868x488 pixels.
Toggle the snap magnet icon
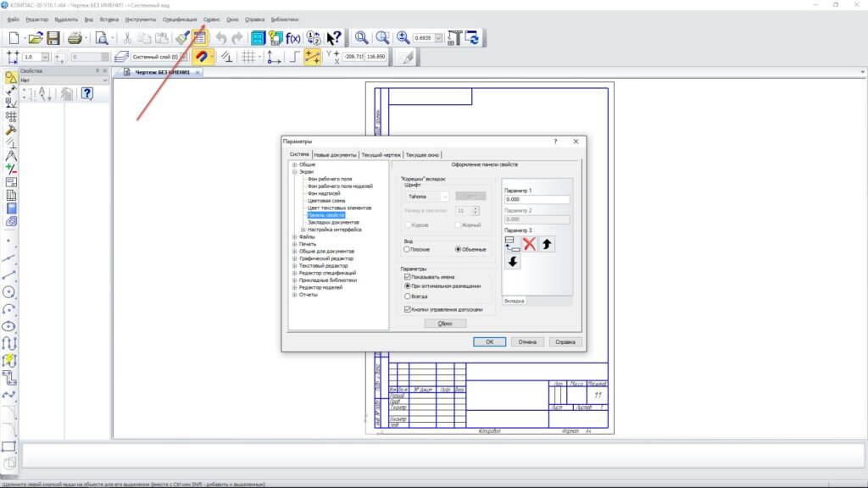tap(202, 57)
